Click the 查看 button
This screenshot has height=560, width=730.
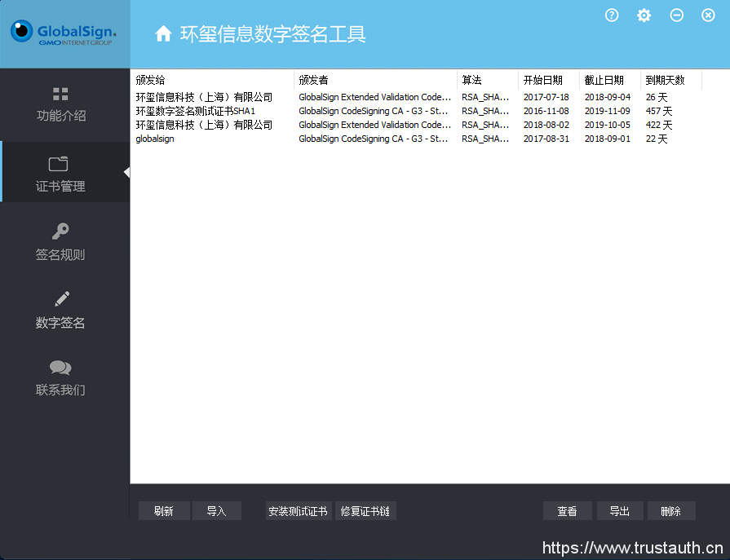click(567, 511)
